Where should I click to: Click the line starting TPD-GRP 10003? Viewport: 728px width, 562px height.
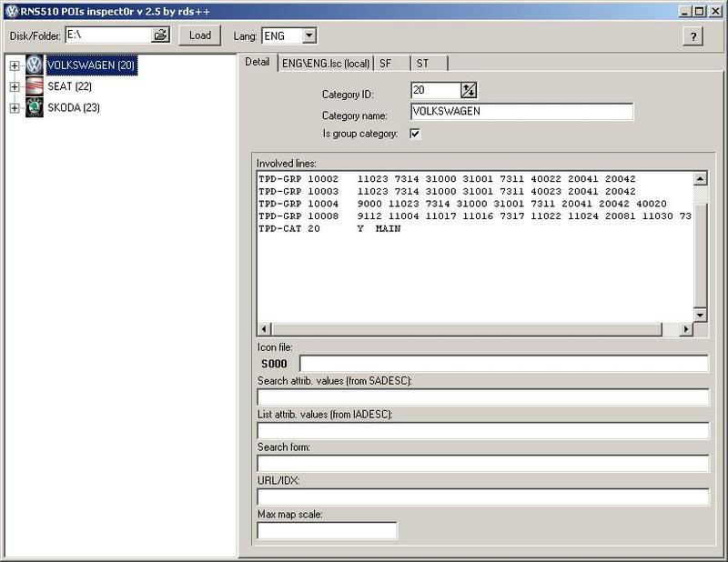click(x=447, y=191)
